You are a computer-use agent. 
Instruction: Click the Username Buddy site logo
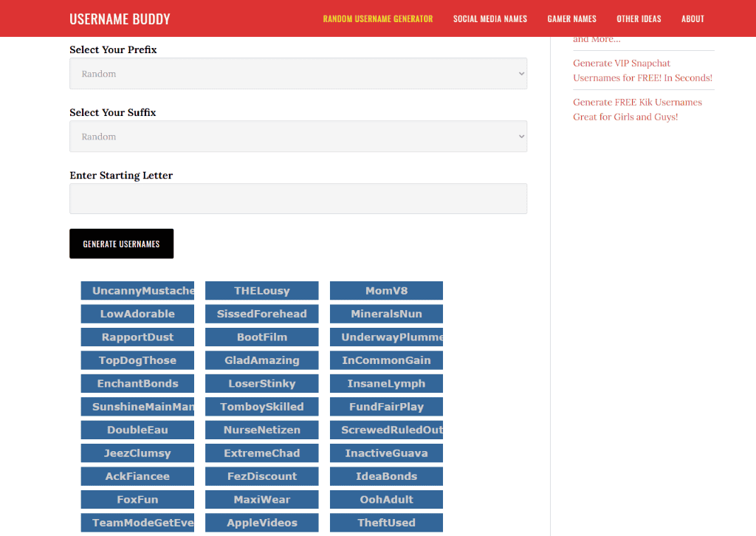click(x=120, y=18)
